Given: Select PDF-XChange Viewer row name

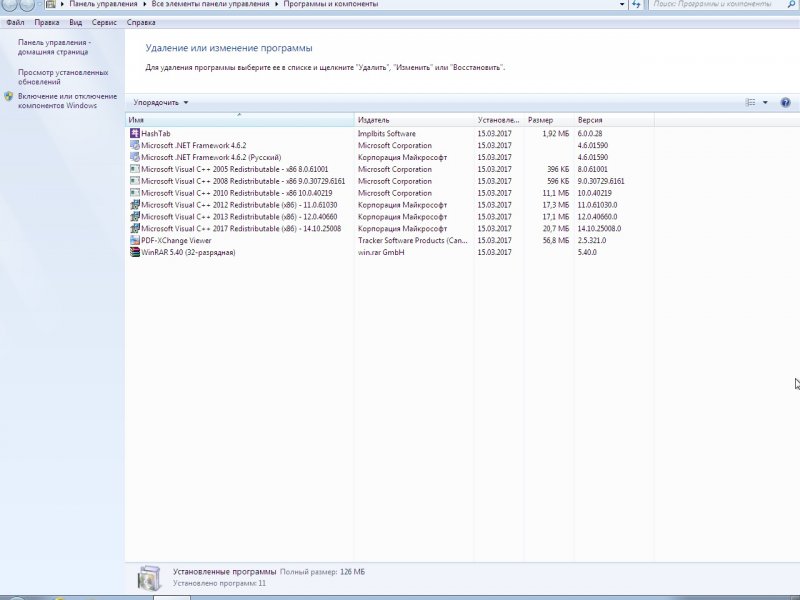Looking at the screenshot, I should click(x=176, y=240).
